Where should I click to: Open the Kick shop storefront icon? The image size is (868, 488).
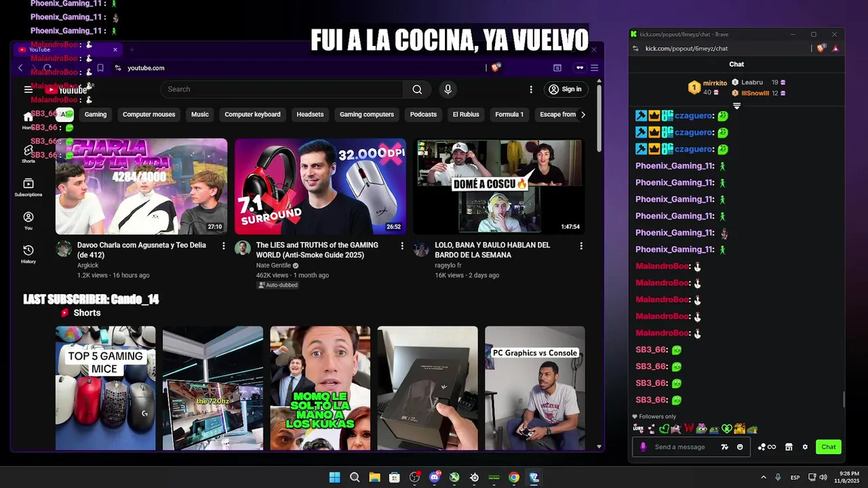tap(789, 447)
